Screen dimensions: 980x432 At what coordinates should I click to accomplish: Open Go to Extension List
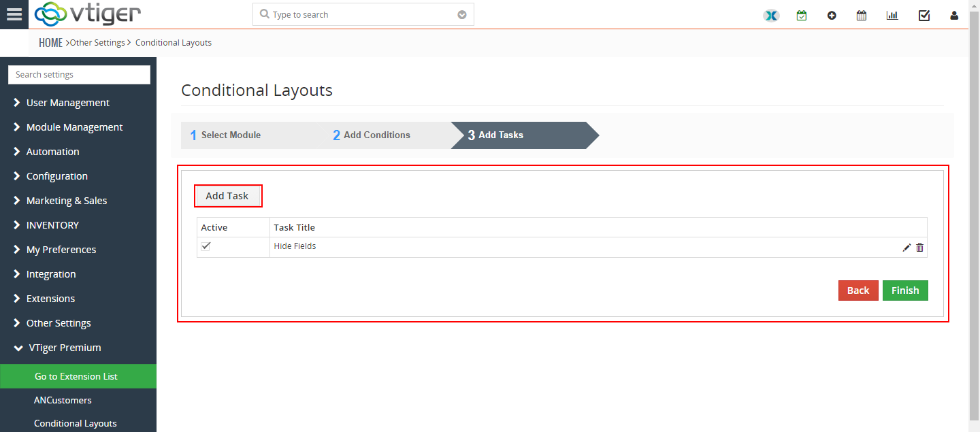click(x=78, y=376)
